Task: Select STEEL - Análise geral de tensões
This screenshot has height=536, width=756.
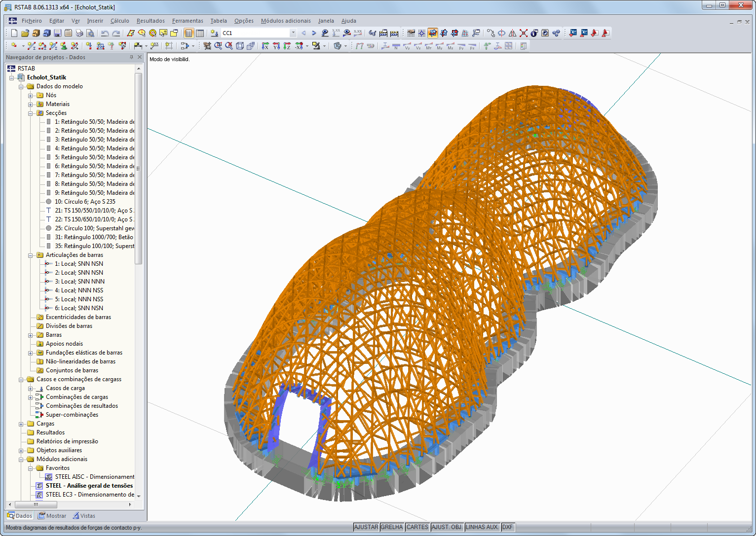Action: click(89, 486)
